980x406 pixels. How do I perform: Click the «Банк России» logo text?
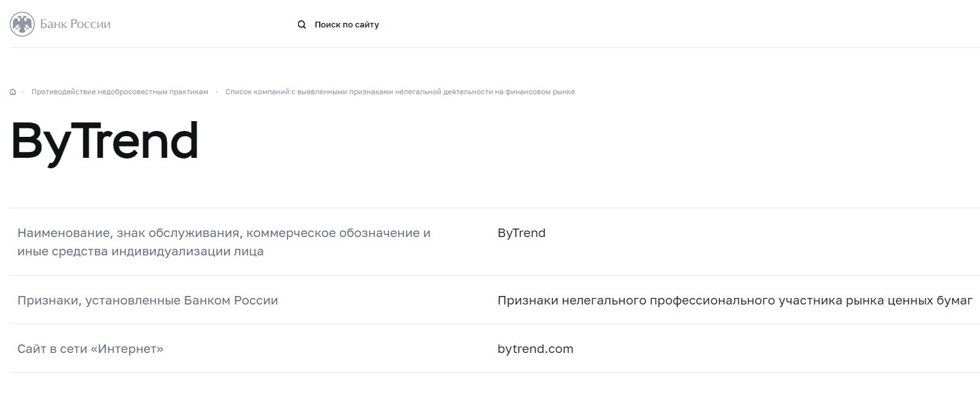click(75, 24)
